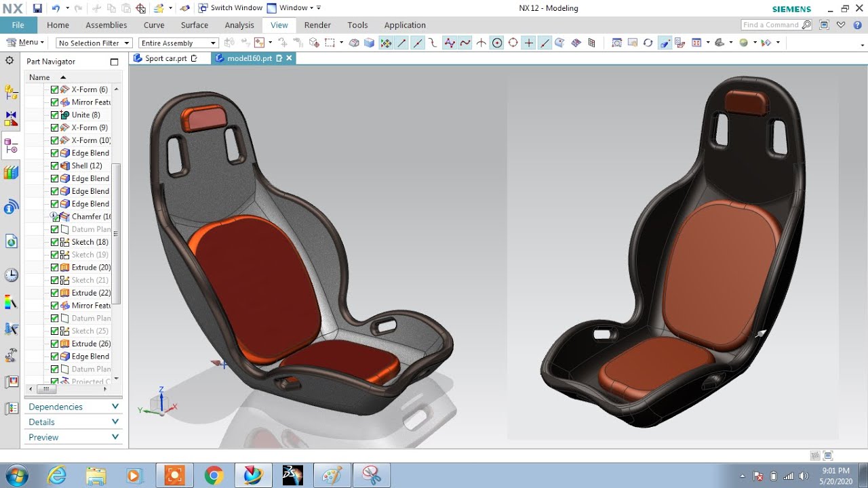Image resolution: width=868 pixels, height=488 pixels.
Task: Open Internet Explorer from the taskbar
Action: 58,476
